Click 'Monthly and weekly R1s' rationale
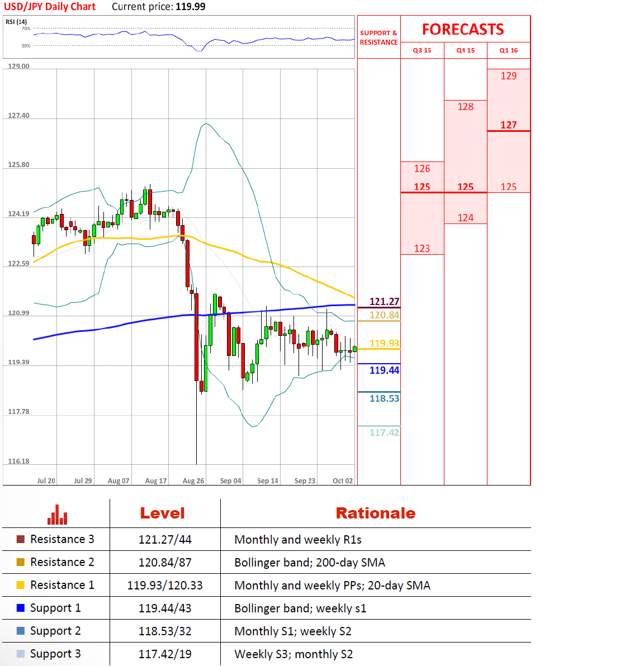 coord(298,539)
